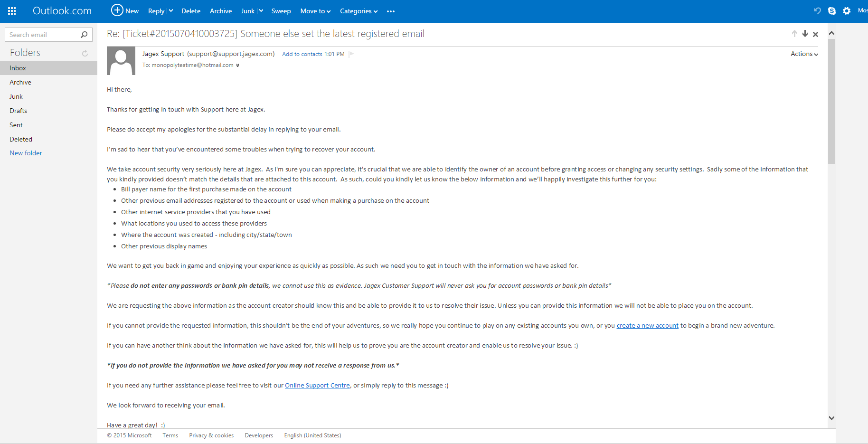The width and height of the screenshot is (868, 444).
Task: Click scrollbar up arrow
Action: click(831, 33)
